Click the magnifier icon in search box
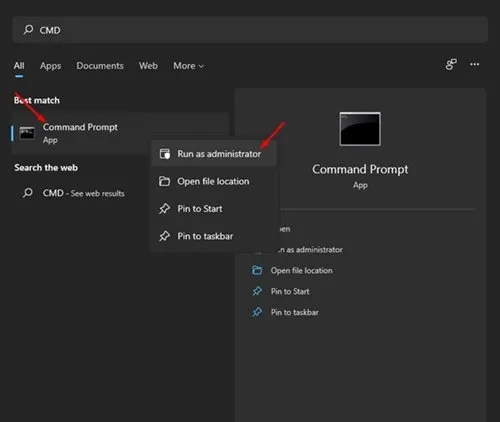This screenshot has height=422, width=500. click(28, 30)
